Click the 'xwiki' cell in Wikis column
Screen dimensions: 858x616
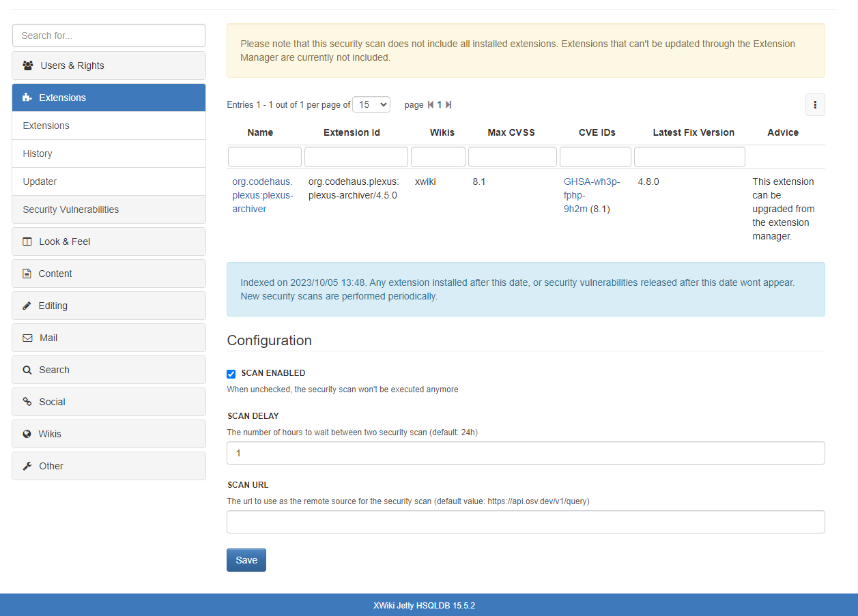click(x=425, y=181)
